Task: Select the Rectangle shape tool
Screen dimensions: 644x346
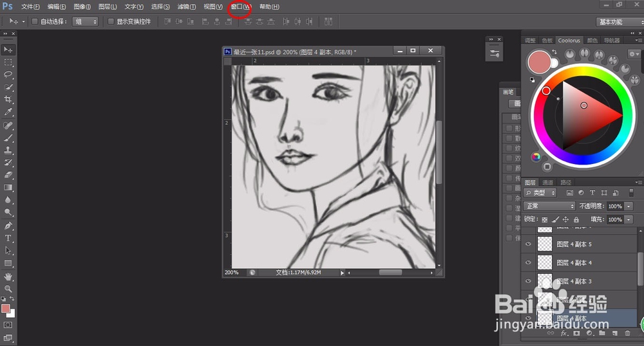Action: point(8,263)
